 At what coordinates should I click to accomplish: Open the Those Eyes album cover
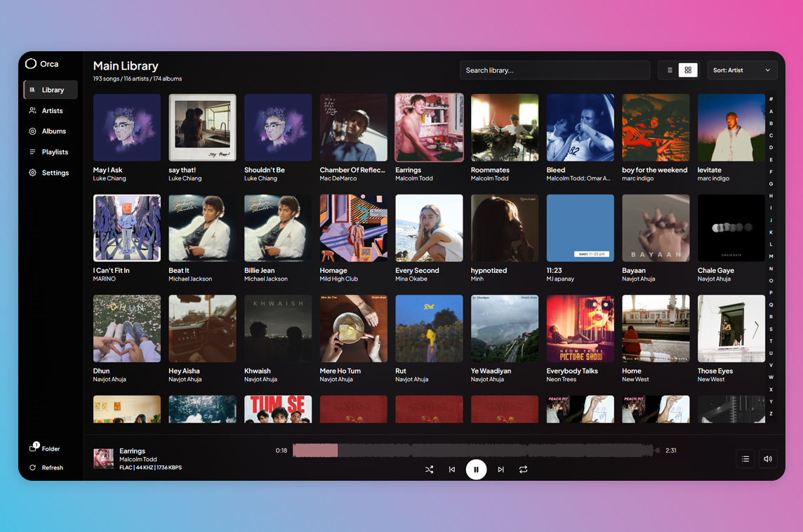(x=731, y=328)
